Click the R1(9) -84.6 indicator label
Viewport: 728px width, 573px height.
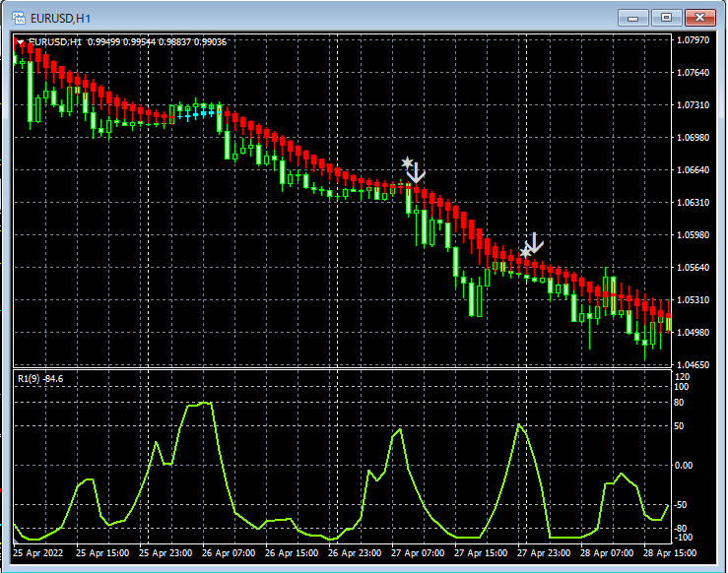click(x=40, y=379)
